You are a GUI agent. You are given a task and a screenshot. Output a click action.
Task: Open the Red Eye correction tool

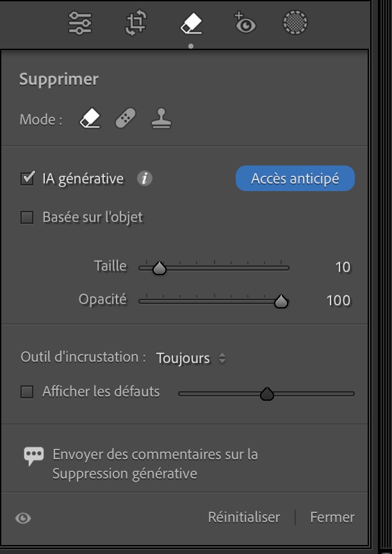pyautogui.click(x=245, y=24)
